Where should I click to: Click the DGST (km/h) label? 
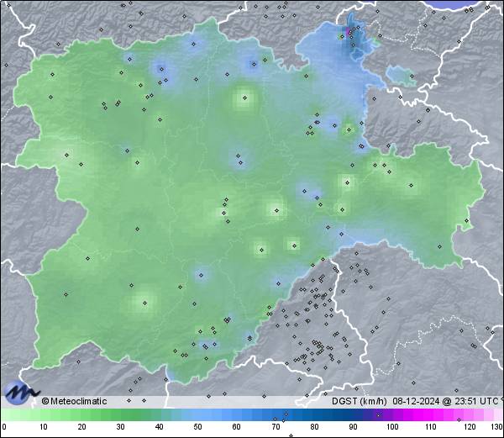(360, 401)
